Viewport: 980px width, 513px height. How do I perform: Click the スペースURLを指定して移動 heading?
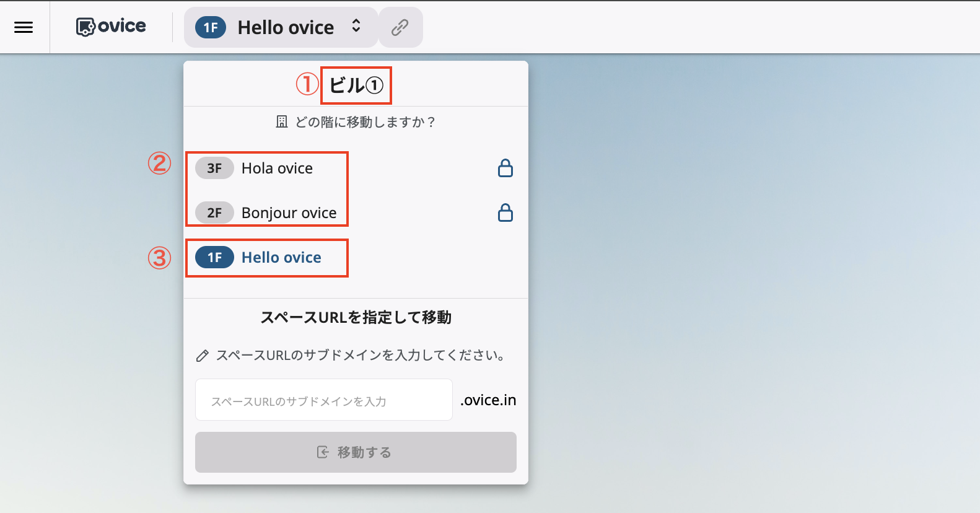(x=356, y=317)
